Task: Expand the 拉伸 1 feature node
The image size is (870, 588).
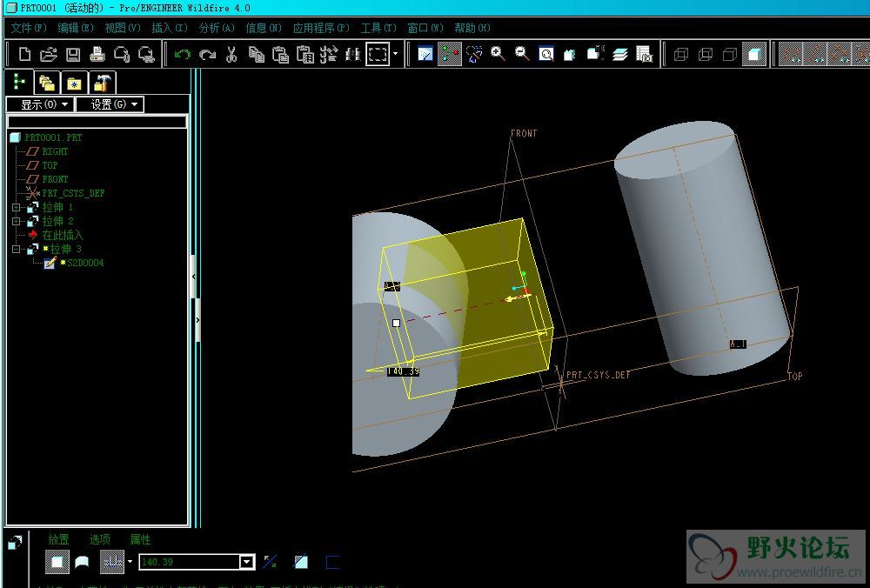Action: 16,207
